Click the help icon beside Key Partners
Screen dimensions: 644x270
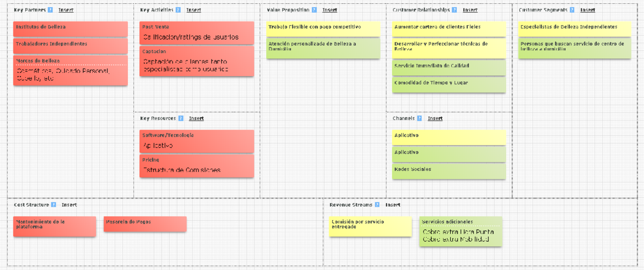coord(50,10)
